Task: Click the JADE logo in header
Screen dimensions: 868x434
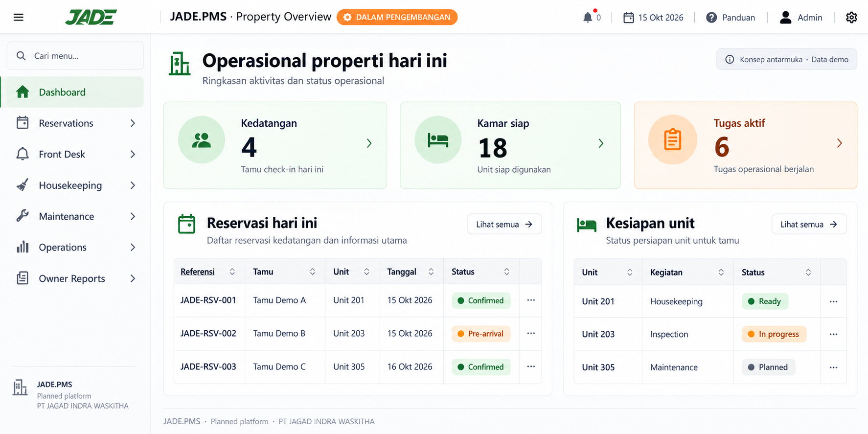Action: (x=91, y=17)
